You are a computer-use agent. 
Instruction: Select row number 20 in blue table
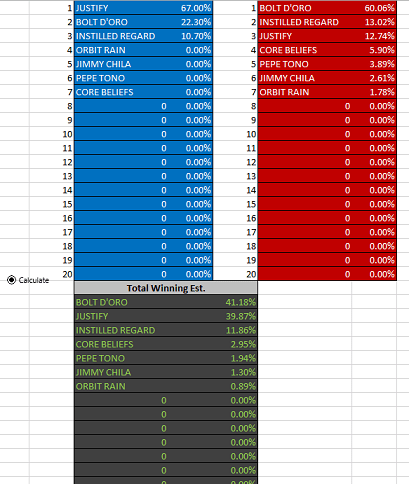[x=67, y=274]
